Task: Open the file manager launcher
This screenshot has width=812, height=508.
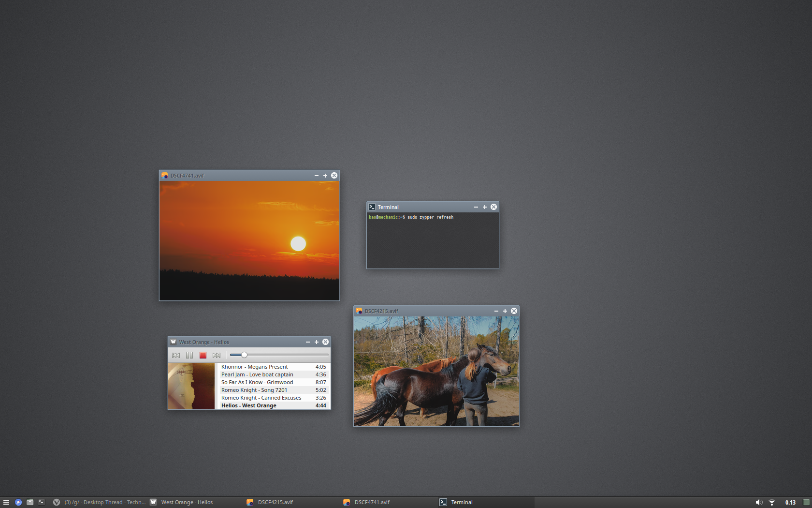Action: point(30,502)
